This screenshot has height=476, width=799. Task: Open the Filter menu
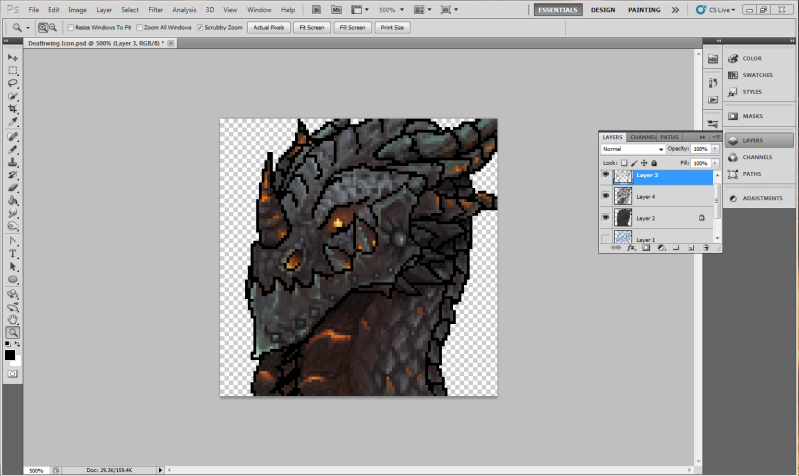tap(155, 10)
